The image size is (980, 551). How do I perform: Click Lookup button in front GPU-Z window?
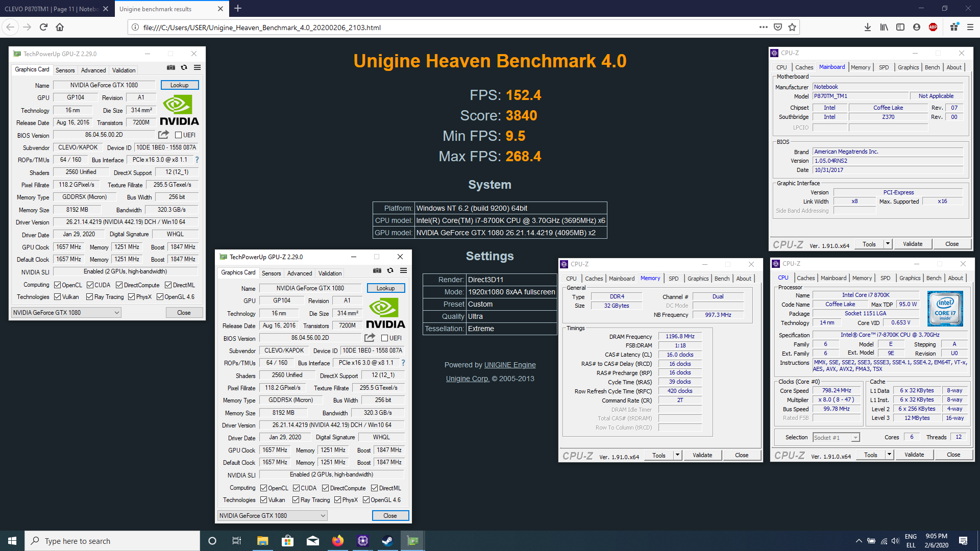(x=386, y=288)
